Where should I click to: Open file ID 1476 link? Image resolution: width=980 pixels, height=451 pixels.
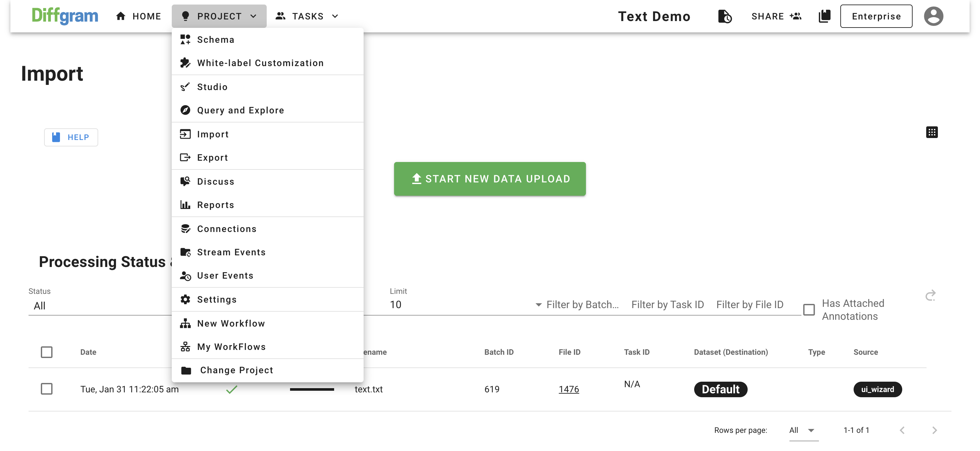(568, 389)
